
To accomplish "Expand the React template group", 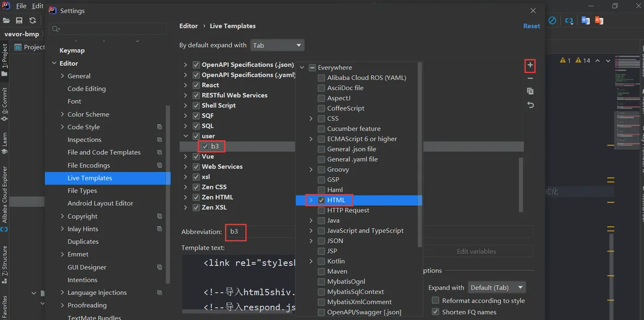I will tap(185, 85).
